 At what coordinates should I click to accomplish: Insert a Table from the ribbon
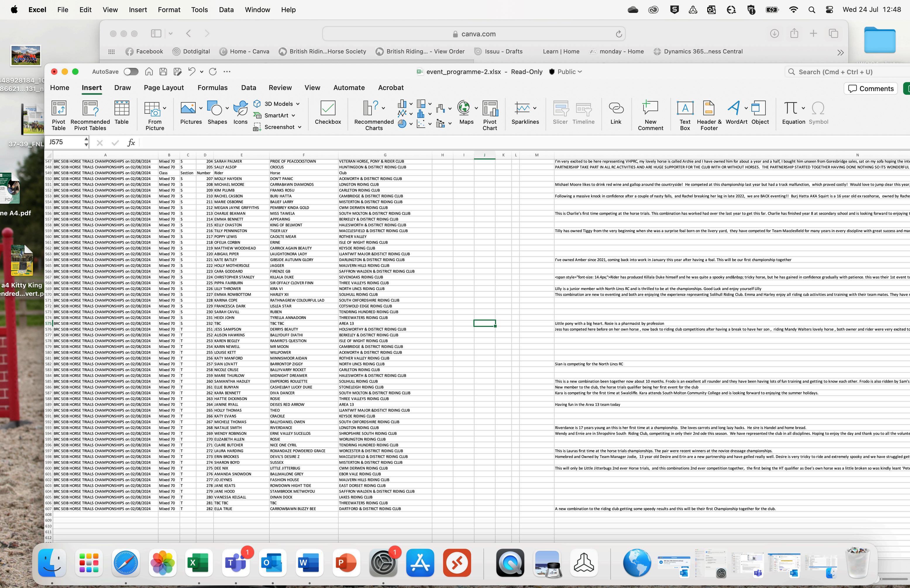(121, 109)
